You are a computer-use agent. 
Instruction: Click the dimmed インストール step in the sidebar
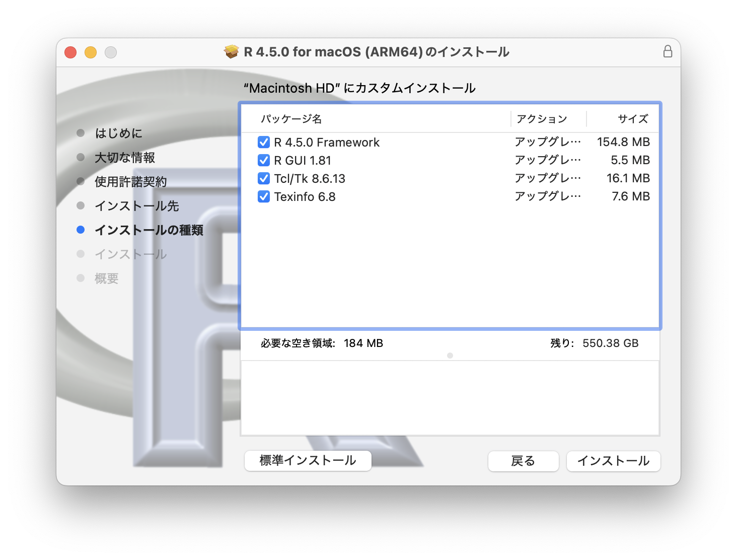tap(131, 254)
